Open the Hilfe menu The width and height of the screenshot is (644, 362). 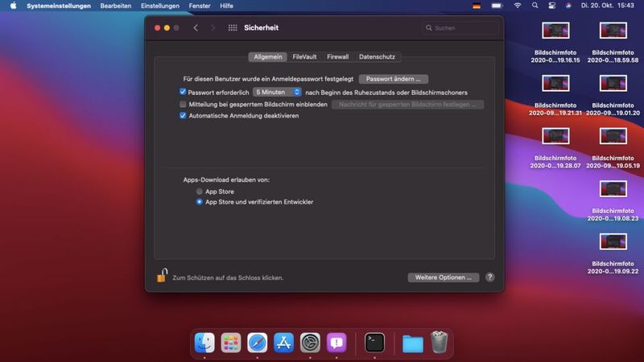pyautogui.click(x=226, y=6)
